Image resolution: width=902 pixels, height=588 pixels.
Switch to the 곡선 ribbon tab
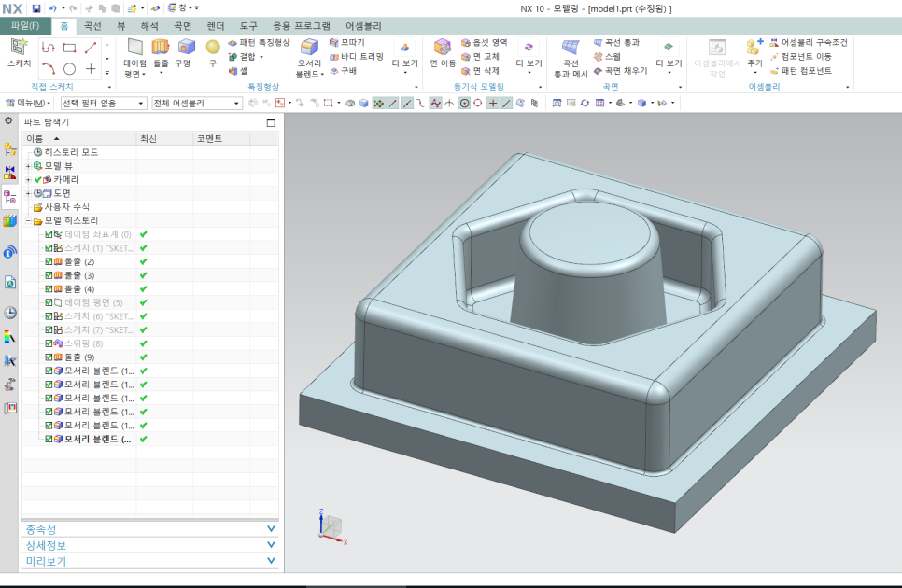[x=92, y=26]
